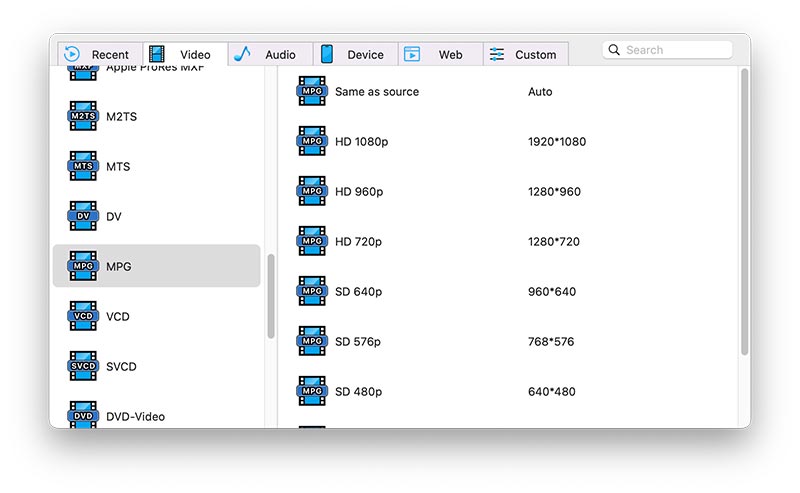The image size is (800, 493).
Task: Click the Custom sliders icon
Action: pyautogui.click(x=497, y=54)
